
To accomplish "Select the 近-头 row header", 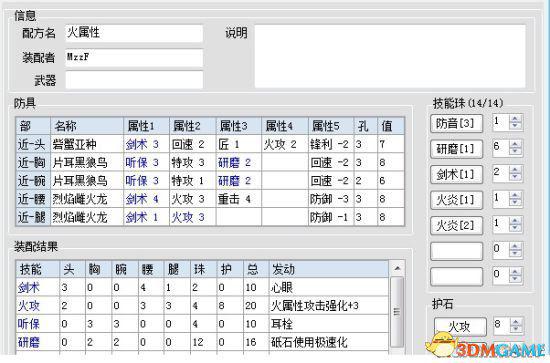I will pyautogui.click(x=33, y=144).
